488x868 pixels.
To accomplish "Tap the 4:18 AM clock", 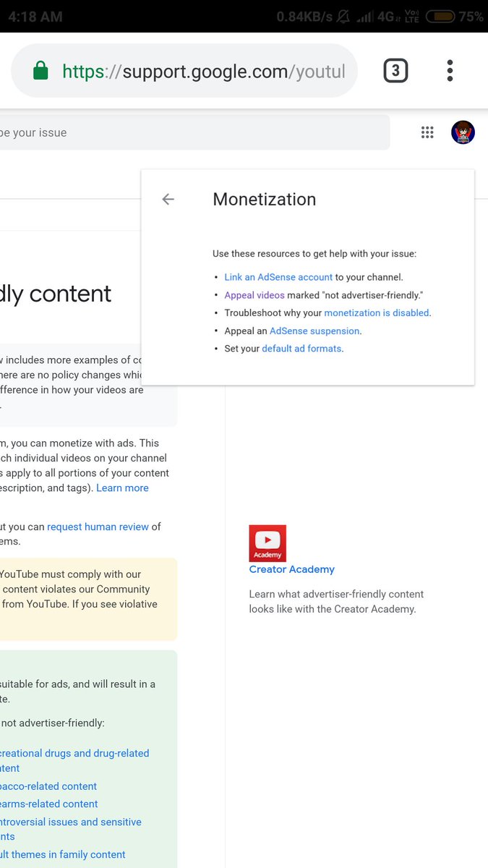I will pyautogui.click(x=35, y=16).
